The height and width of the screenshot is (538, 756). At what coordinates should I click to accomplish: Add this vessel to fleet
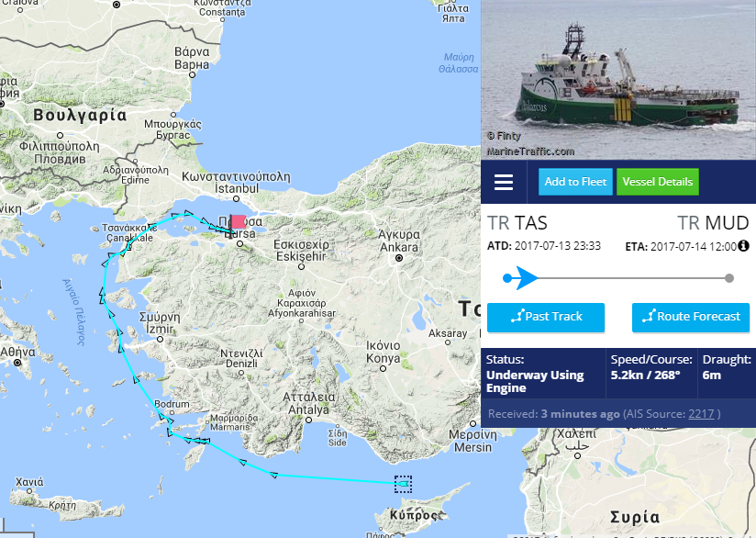click(x=575, y=182)
